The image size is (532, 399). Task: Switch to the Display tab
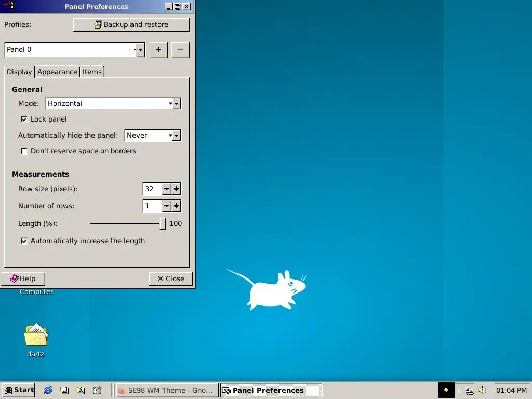pos(19,72)
